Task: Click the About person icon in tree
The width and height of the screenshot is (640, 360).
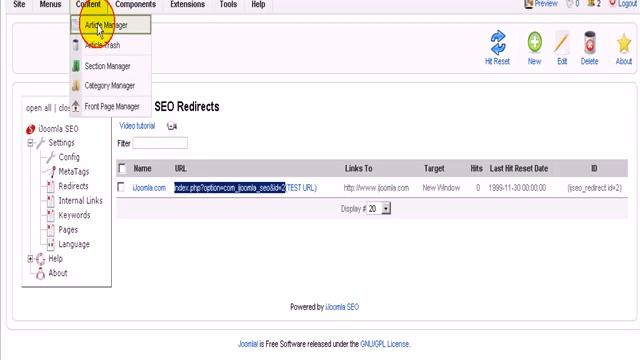Action: (40, 273)
